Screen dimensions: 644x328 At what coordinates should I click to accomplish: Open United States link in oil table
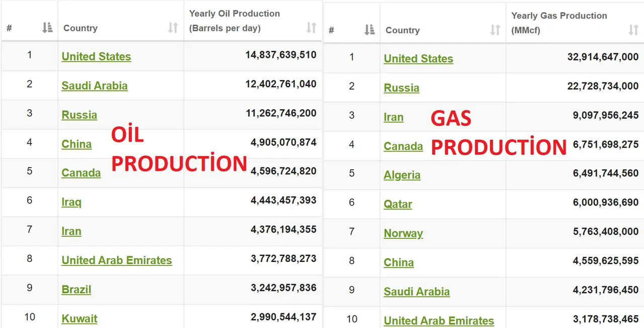point(96,56)
